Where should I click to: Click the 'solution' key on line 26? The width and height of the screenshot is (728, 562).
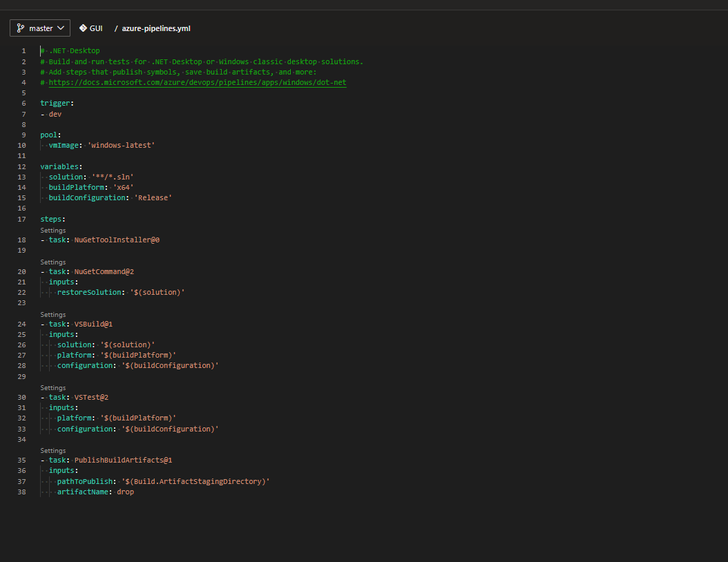pyautogui.click(x=75, y=345)
